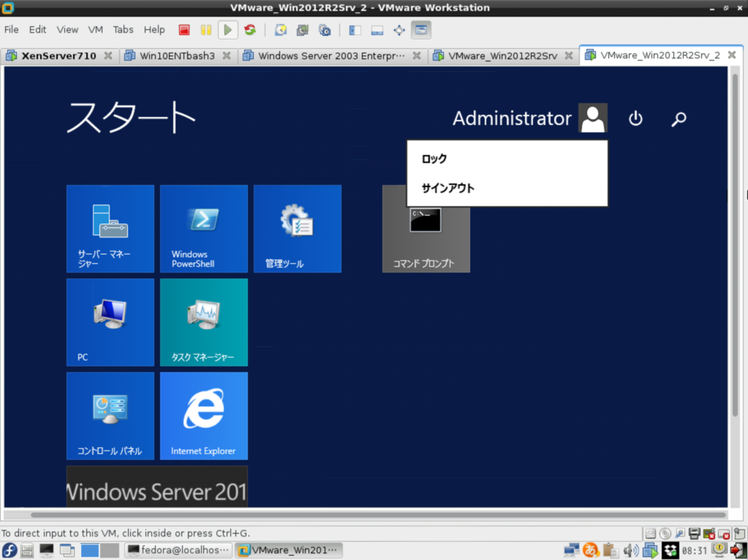This screenshot has height=560, width=748.
Task: Click the VMware_Win201 taskbar button
Action: pyautogui.click(x=288, y=550)
